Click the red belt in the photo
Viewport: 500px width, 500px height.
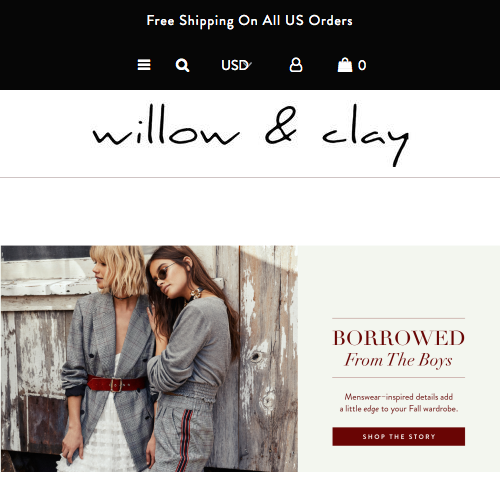click(116, 384)
